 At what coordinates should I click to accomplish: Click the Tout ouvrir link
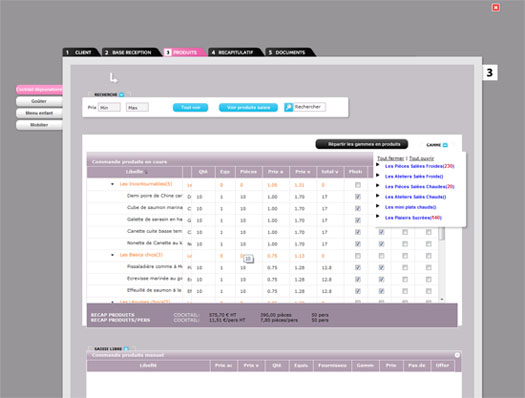pyautogui.click(x=422, y=158)
